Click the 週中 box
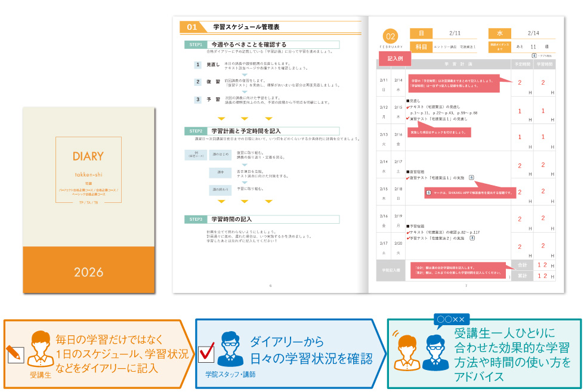Image resolution: width=587 pixels, height=392 pixels. [221, 172]
